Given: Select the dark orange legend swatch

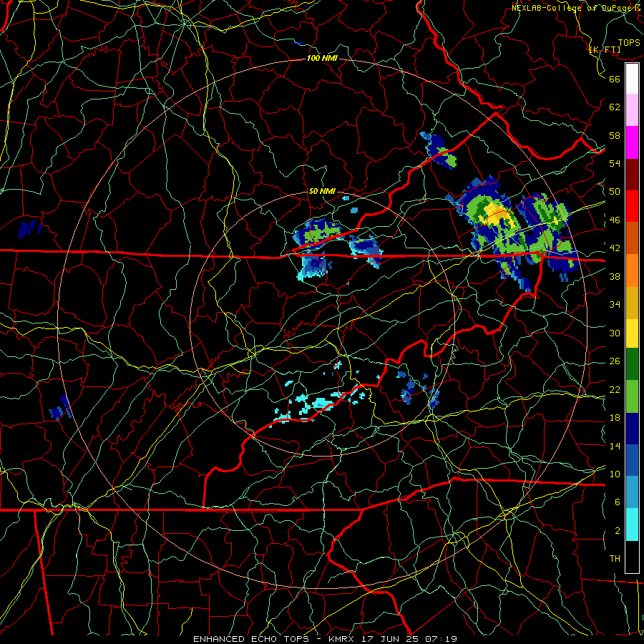Looking at the screenshot, I should (x=632, y=238).
